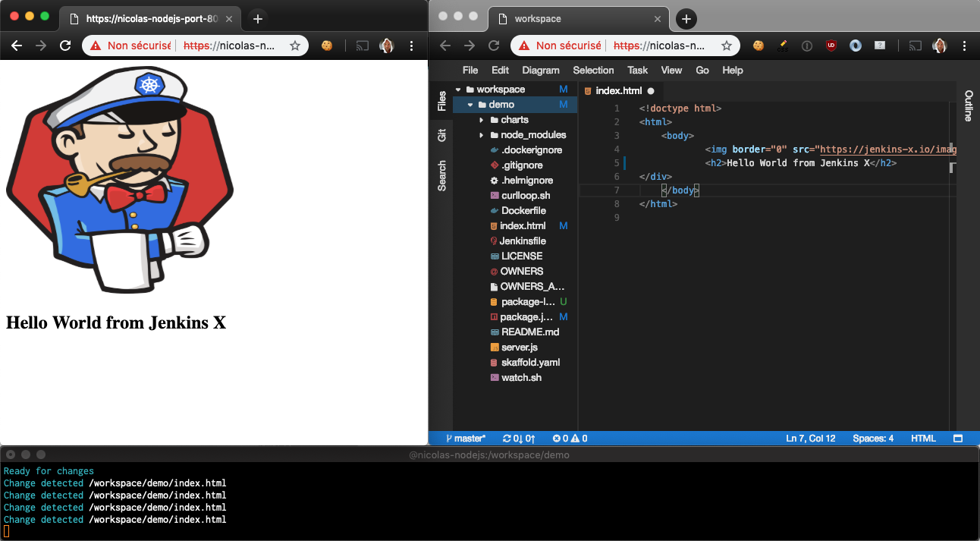Viewport: 980px width, 541px height.
Task: Open the Help menu in the IDE
Action: [733, 70]
